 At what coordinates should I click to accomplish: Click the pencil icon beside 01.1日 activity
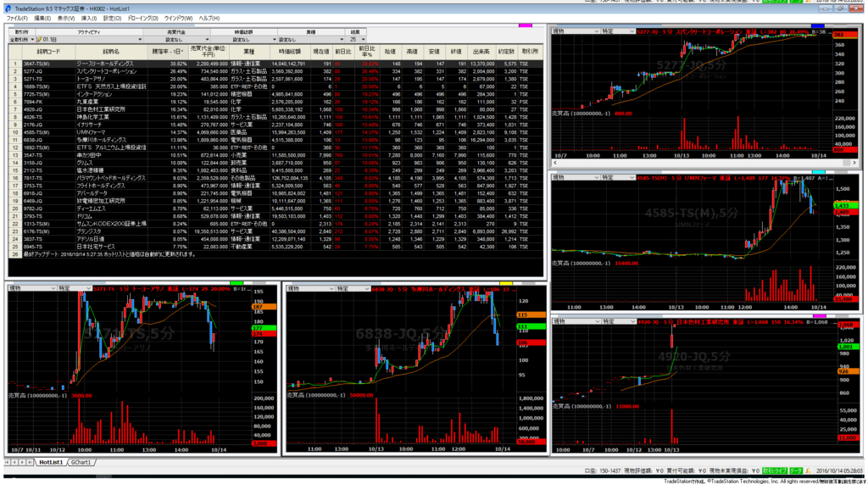[x=39, y=40]
